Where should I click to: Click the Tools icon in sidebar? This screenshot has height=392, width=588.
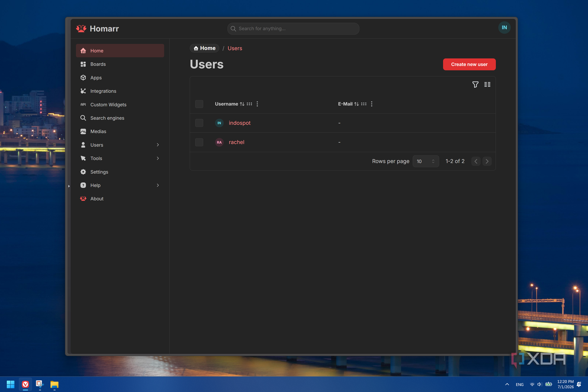83,158
